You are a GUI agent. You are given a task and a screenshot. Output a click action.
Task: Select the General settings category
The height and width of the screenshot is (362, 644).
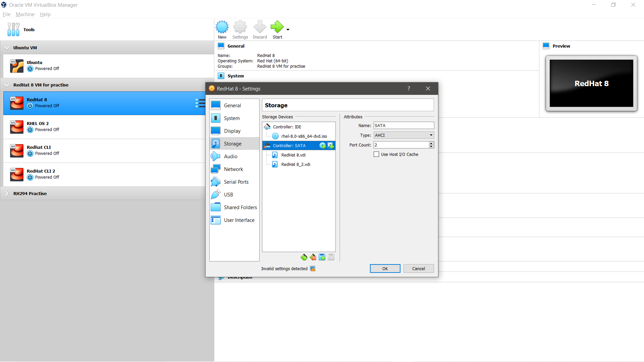click(234, 105)
